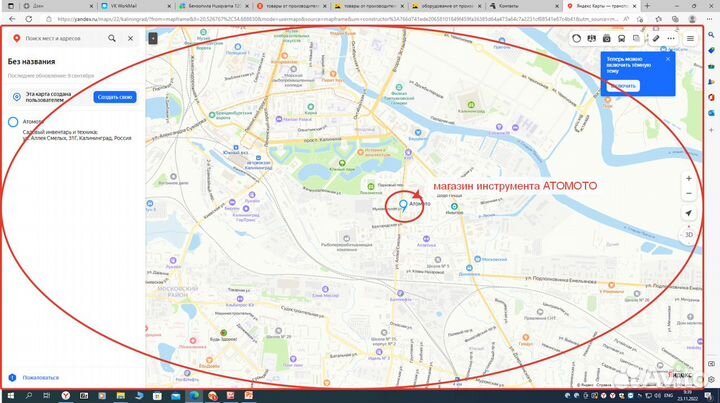Click the 'Создать свою' button
This screenshot has height=403, width=720.
[x=115, y=97]
